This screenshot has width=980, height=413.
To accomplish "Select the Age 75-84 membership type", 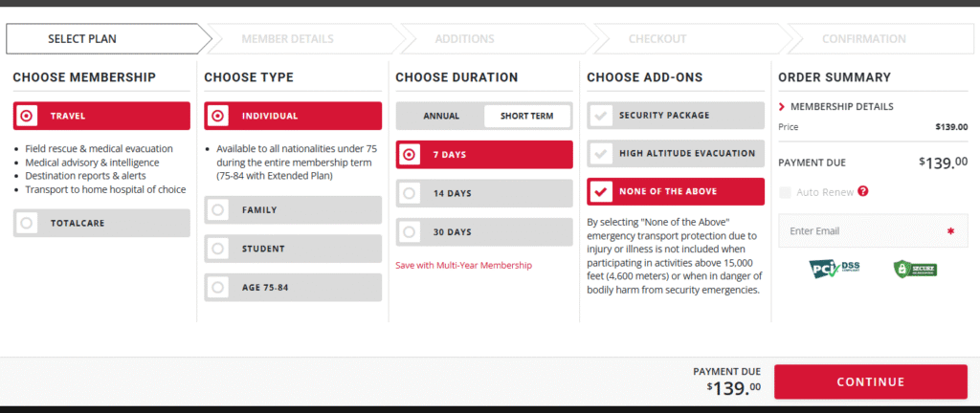I will tap(293, 287).
